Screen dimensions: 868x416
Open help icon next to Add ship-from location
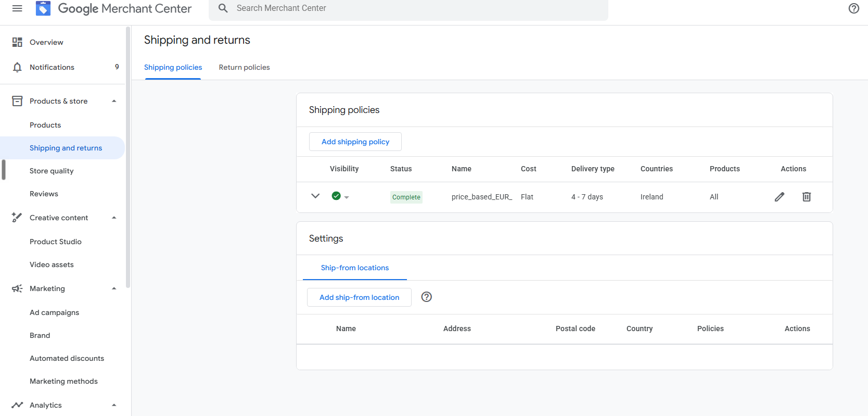(x=427, y=297)
